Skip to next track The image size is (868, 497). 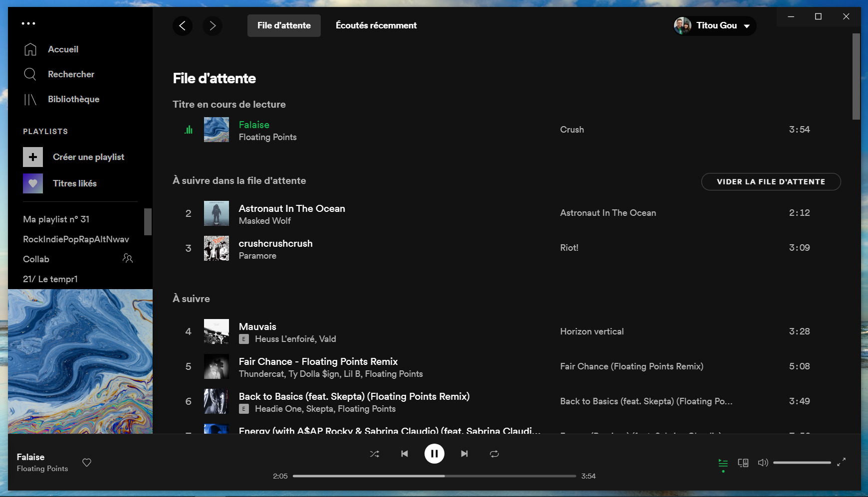[x=464, y=454]
